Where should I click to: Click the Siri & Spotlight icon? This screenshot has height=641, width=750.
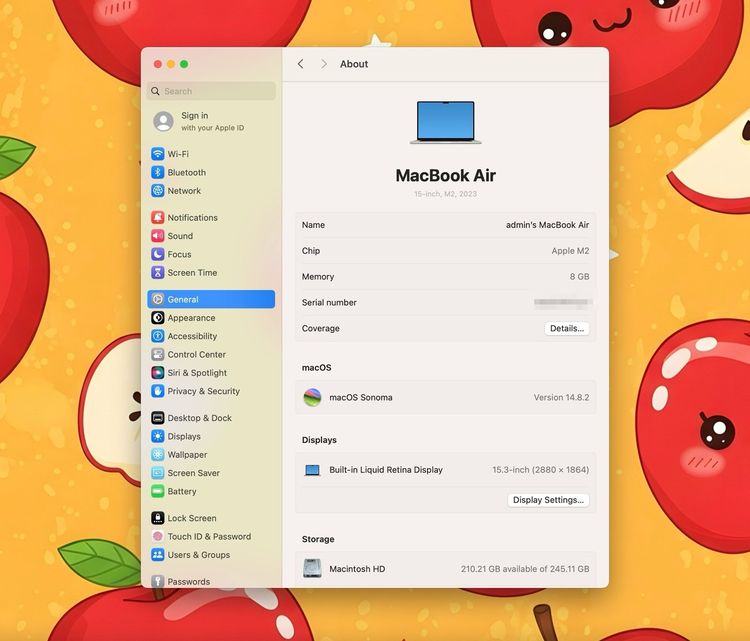[157, 373]
